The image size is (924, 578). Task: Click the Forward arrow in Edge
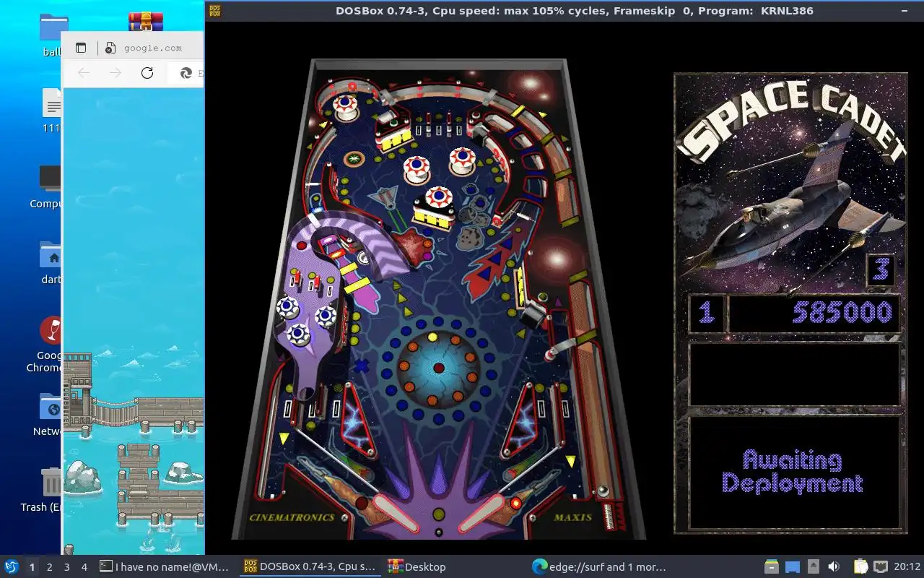point(115,73)
